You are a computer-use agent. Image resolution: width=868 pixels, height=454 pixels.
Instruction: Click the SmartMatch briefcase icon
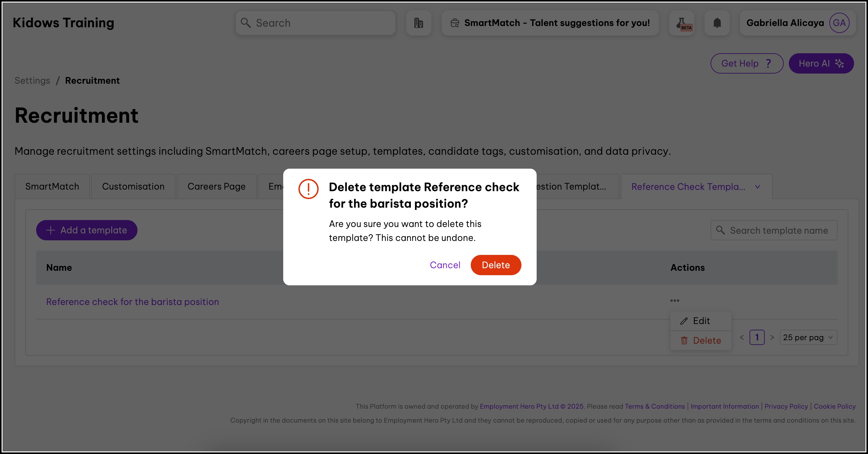tap(455, 23)
